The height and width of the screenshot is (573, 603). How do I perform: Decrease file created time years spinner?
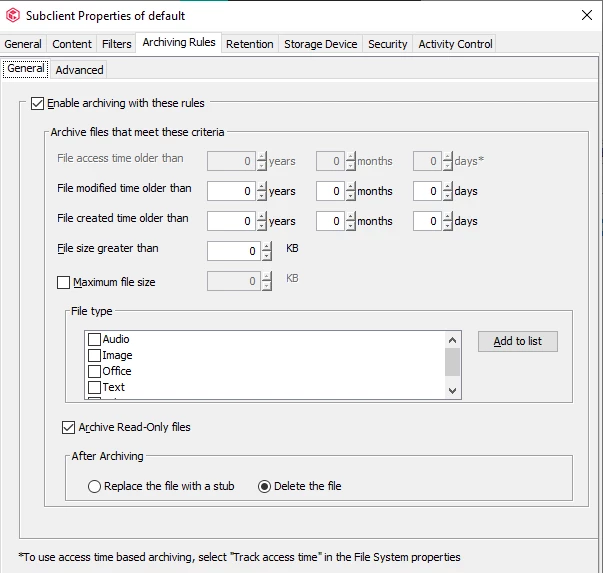[x=262, y=226]
